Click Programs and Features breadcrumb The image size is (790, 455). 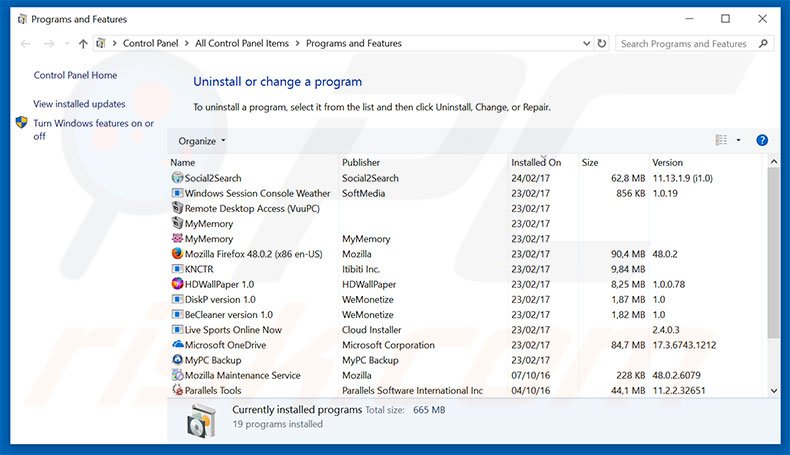pyautogui.click(x=354, y=43)
